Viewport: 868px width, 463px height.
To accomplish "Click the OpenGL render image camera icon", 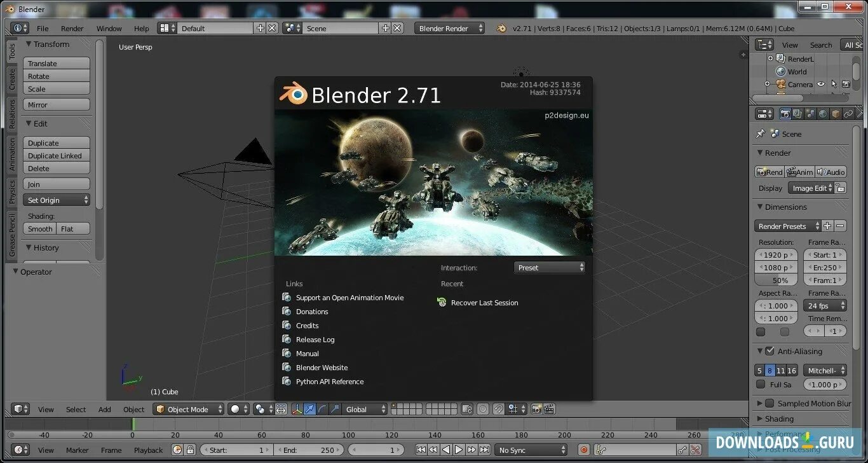I will pos(537,409).
